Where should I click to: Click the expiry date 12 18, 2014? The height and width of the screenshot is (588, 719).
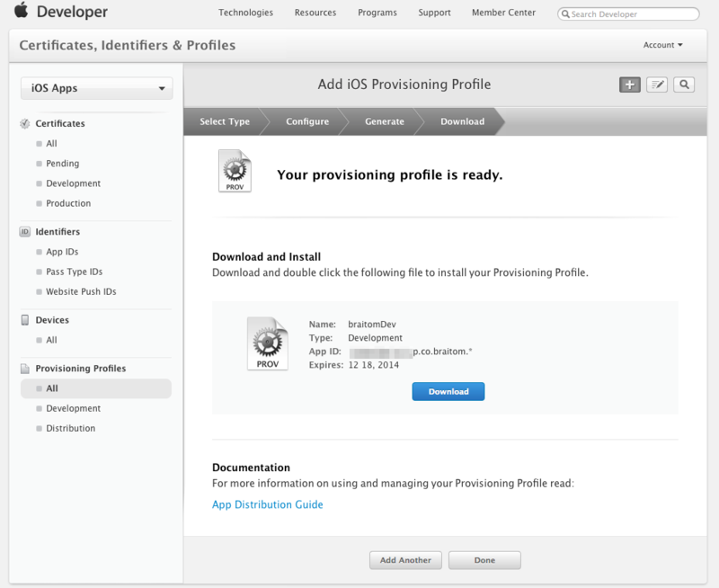pyautogui.click(x=374, y=365)
